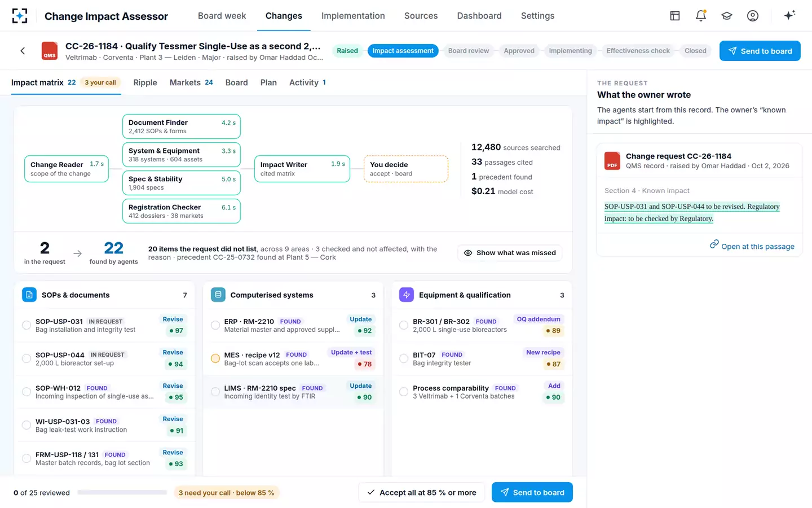Click the Revise tag on WI-USP-031-03

click(x=173, y=419)
